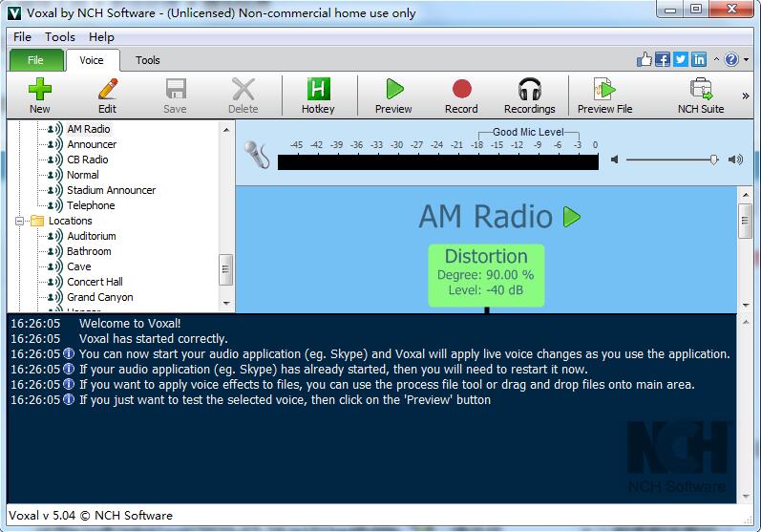The height and width of the screenshot is (532, 761).
Task: Open the Tools menu in the menu bar
Action: coord(60,37)
